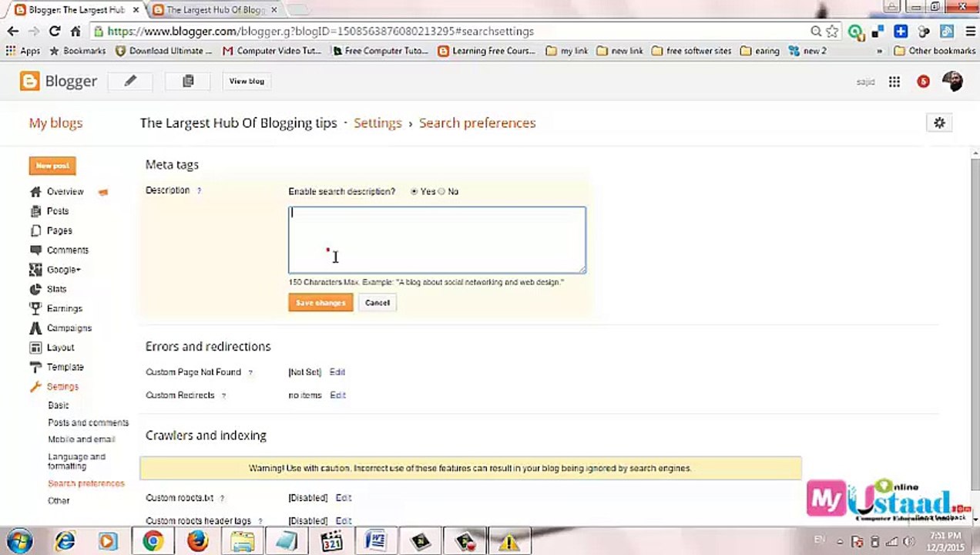Open Chrome from taskbar
The height and width of the screenshot is (555, 980).
click(x=153, y=541)
